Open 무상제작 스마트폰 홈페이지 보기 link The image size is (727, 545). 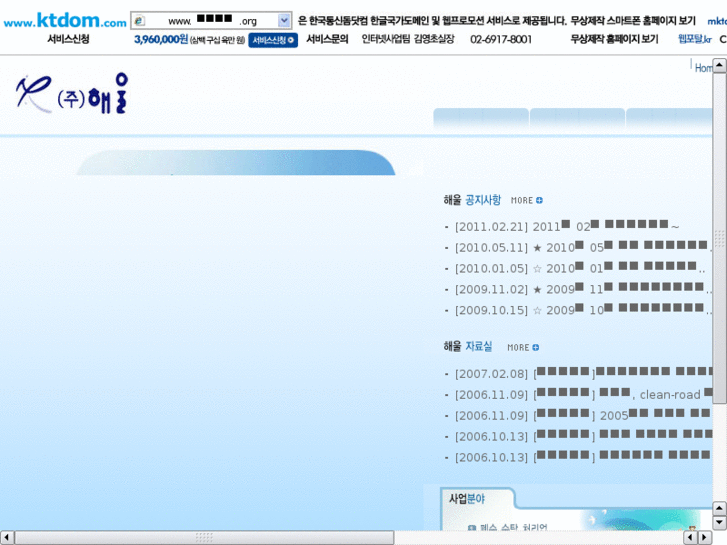pos(633,20)
